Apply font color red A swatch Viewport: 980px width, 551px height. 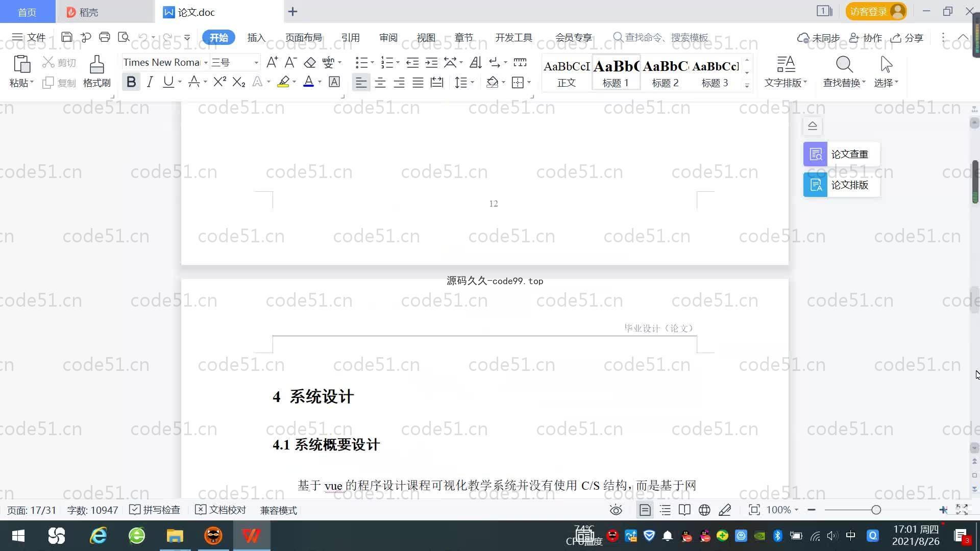308,82
